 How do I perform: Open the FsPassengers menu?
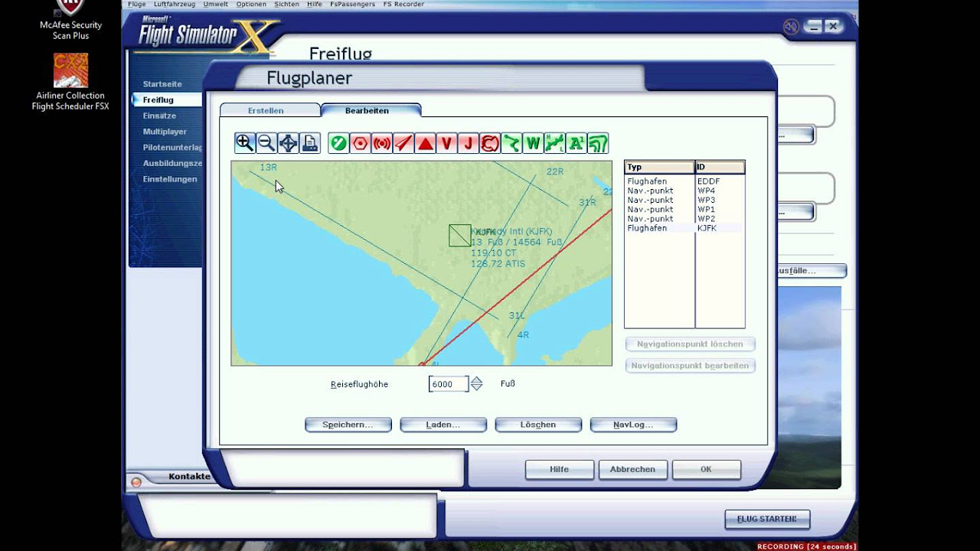tap(353, 4)
